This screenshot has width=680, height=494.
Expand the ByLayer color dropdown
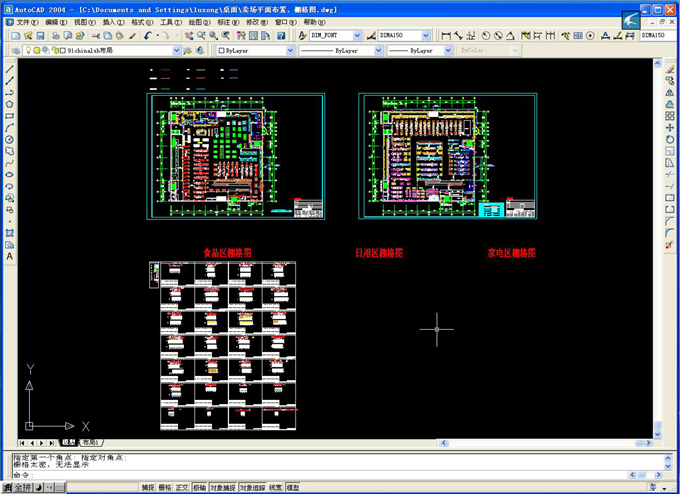[x=255, y=50]
